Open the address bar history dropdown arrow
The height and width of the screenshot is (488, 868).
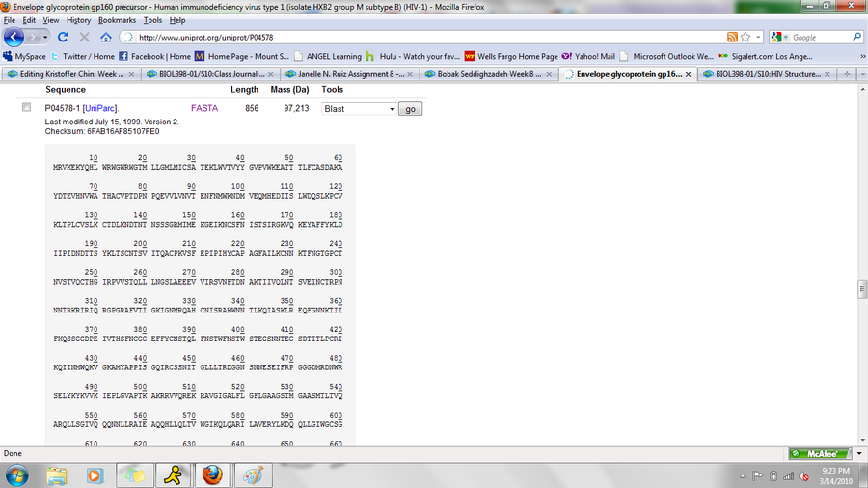[759, 38]
